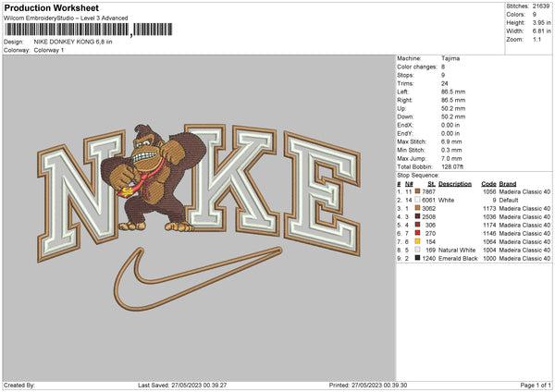Viewport: 555px width, 392px height.
Task: Click the orange 3062 thread color swatch
Action: pyautogui.click(x=418, y=208)
